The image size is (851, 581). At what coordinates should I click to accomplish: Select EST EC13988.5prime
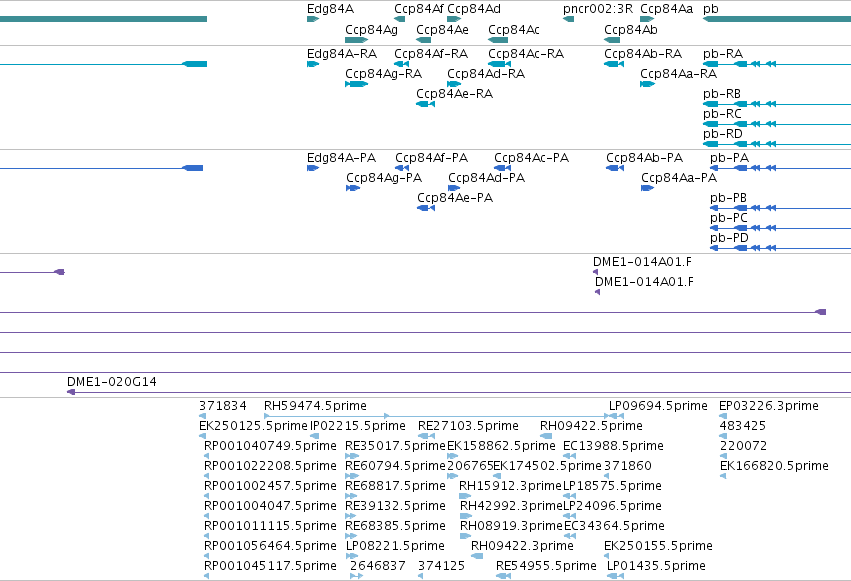(613, 446)
